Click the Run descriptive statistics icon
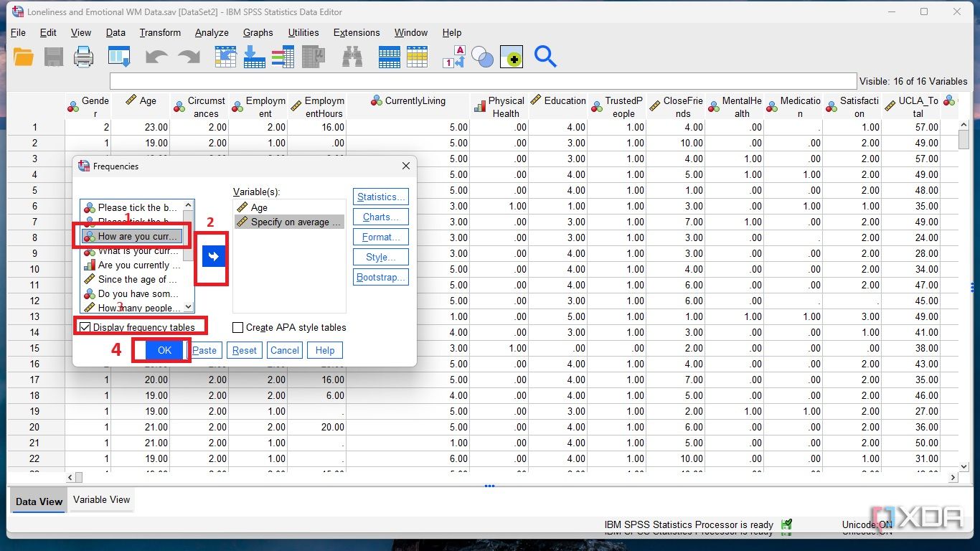The width and height of the screenshot is (980, 551). coord(314,57)
